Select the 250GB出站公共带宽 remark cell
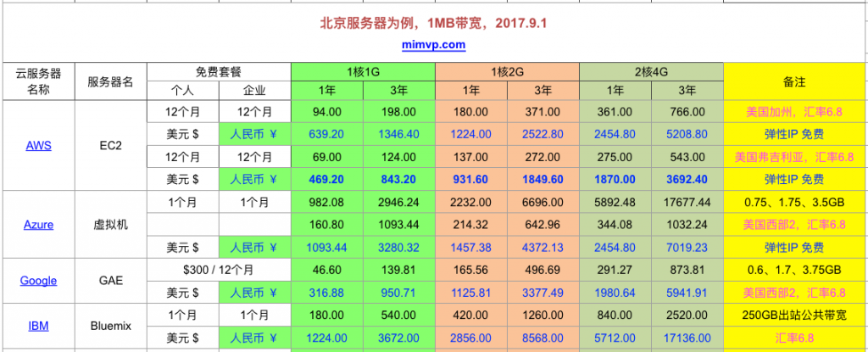868x352 pixels. click(794, 315)
